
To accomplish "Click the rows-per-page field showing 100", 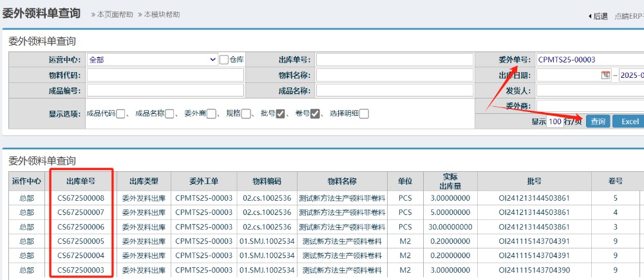I will 554,122.
